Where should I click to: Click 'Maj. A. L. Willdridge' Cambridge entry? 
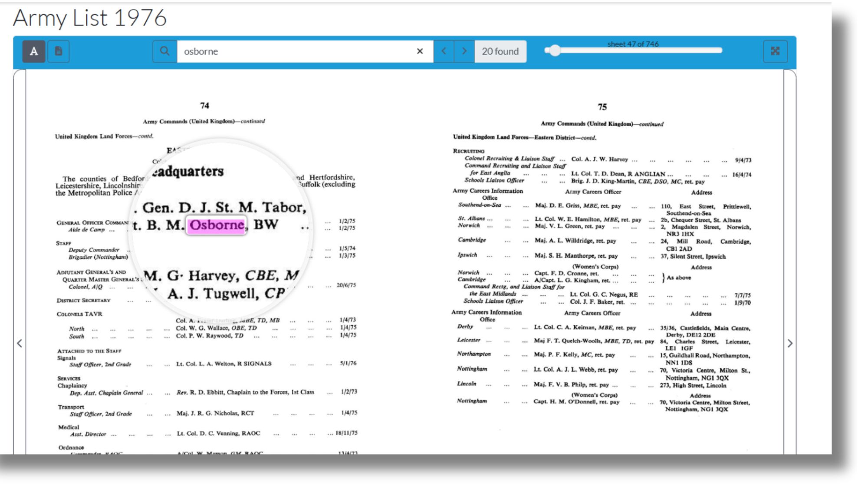575,241
